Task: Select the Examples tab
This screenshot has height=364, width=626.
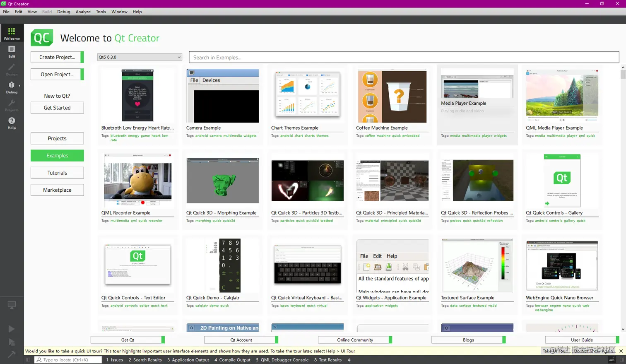Action: click(57, 156)
